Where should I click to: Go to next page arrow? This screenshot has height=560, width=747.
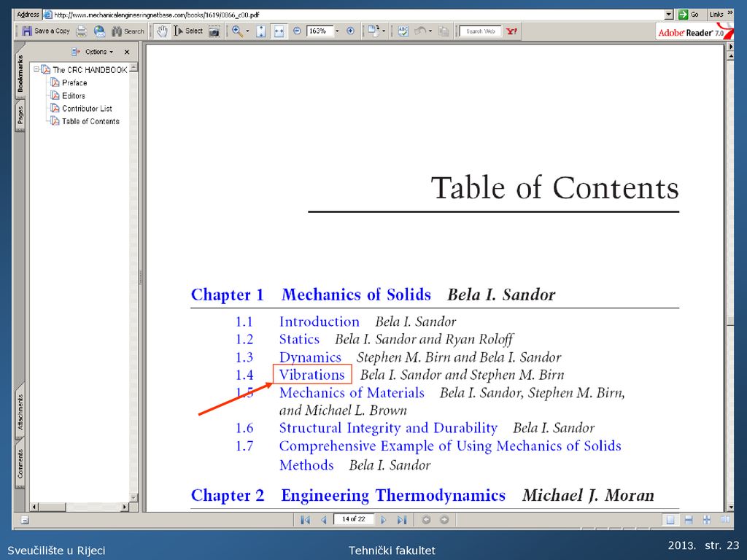[x=384, y=520]
